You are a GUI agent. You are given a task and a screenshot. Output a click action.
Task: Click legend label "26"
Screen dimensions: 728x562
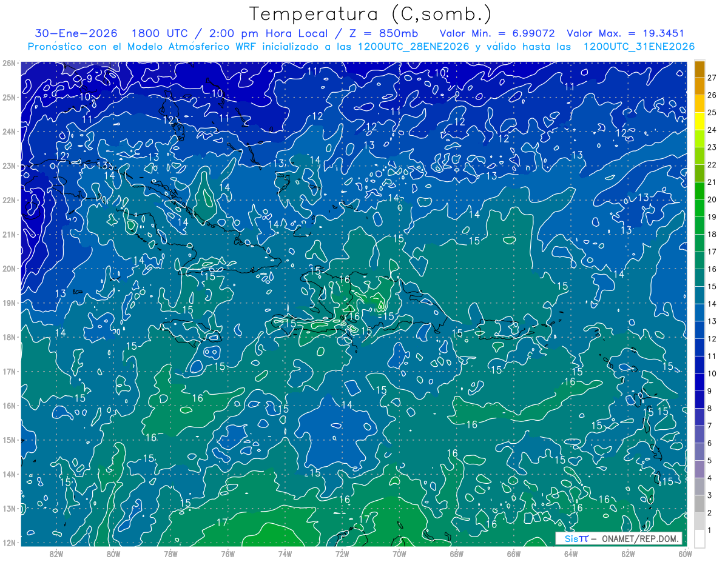point(712,95)
